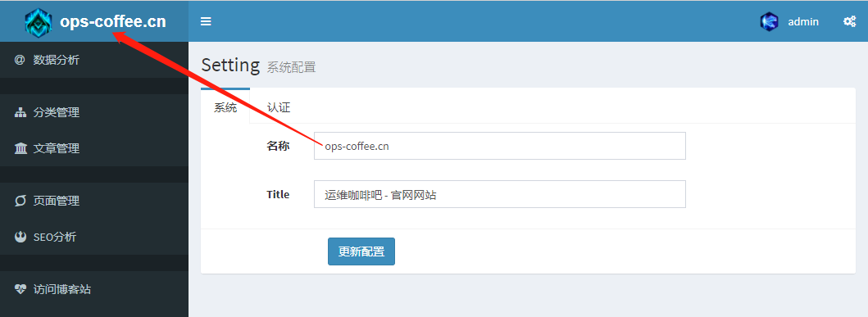Click the icon beside 页面管理

coord(20,201)
